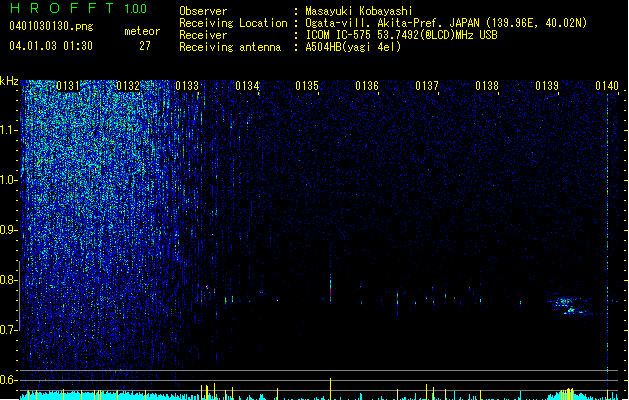629x400 pixels.
Task: Select the file name 0401030130.png
Action: tap(51, 26)
